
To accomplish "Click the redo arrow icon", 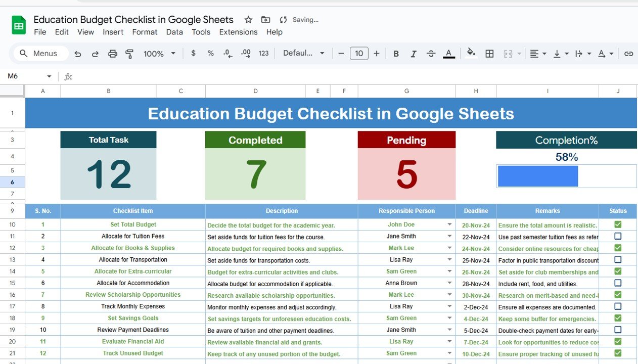I will (95, 54).
